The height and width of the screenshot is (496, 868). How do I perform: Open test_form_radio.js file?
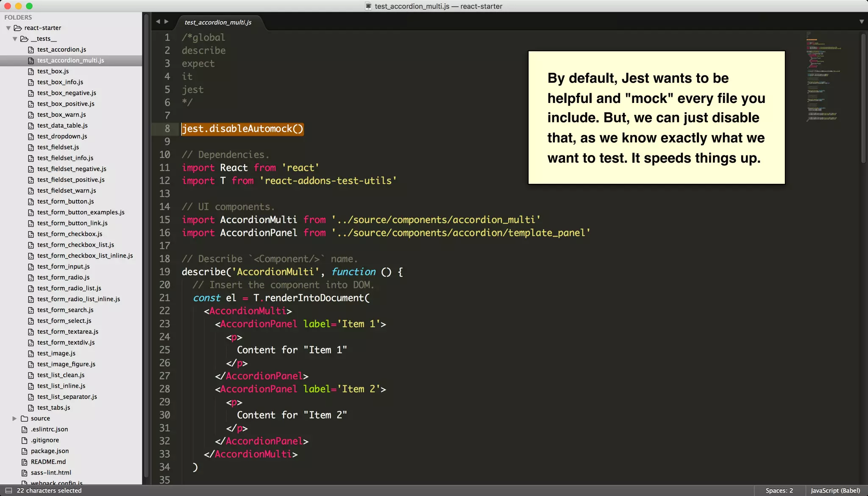tap(64, 277)
